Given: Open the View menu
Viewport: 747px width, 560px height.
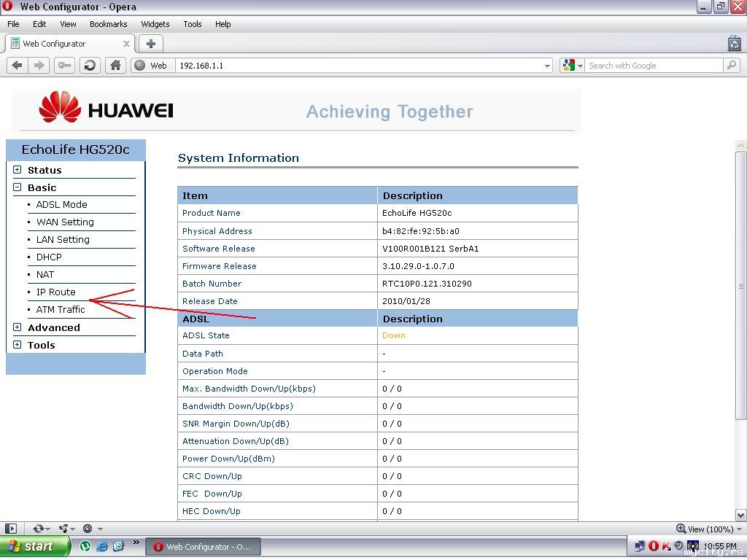Looking at the screenshot, I should (68, 24).
